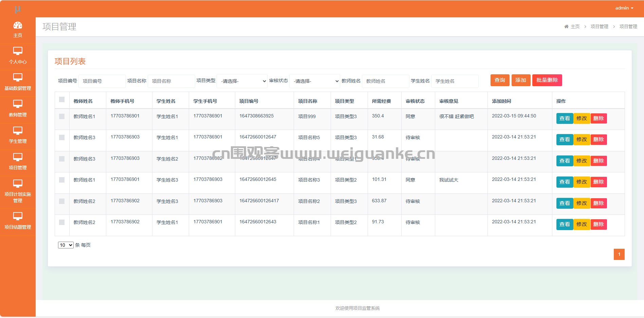Open the admin user menu
This screenshot has height=318, width=644.
(x=624, y=8)
